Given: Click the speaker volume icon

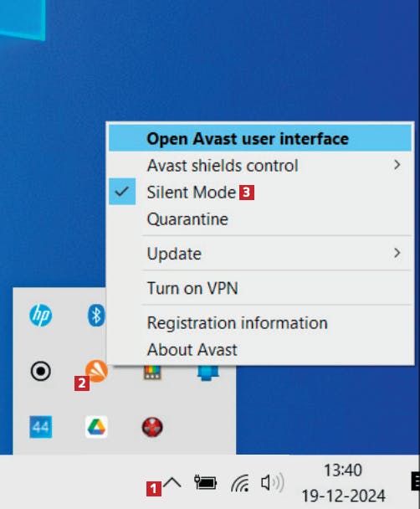Looking at the screenshot, I should tap(273, 483).
